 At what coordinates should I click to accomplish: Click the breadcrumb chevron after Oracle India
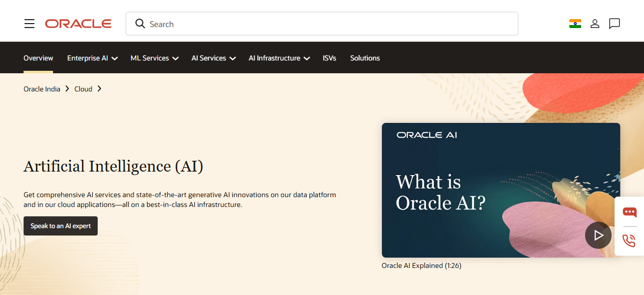67,88
